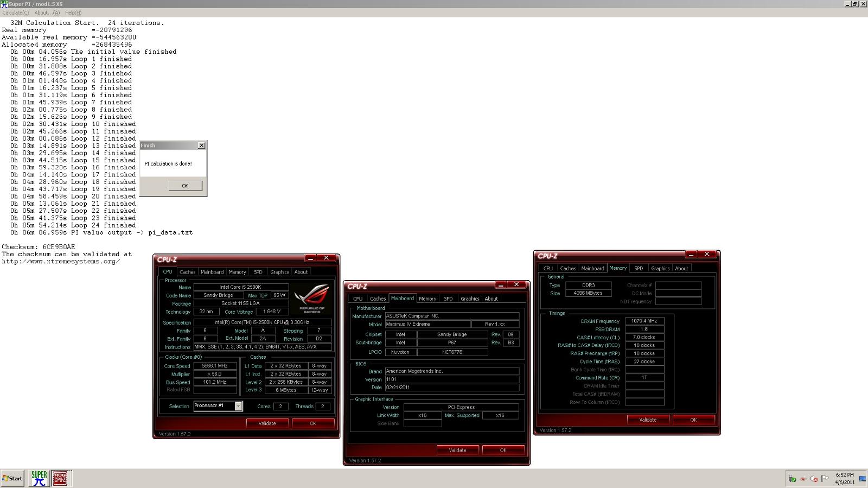Viewport: 868px width, 488px height.
Task: Open the CPU tab in the Memory window
Action: [x=548, y=268]
